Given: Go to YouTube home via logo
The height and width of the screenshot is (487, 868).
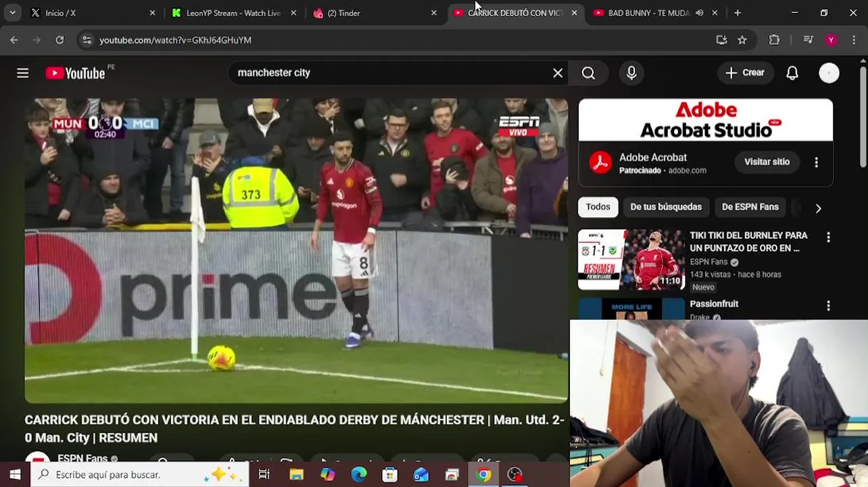Looking at the screenshot, I should click(x=75, y=73).
